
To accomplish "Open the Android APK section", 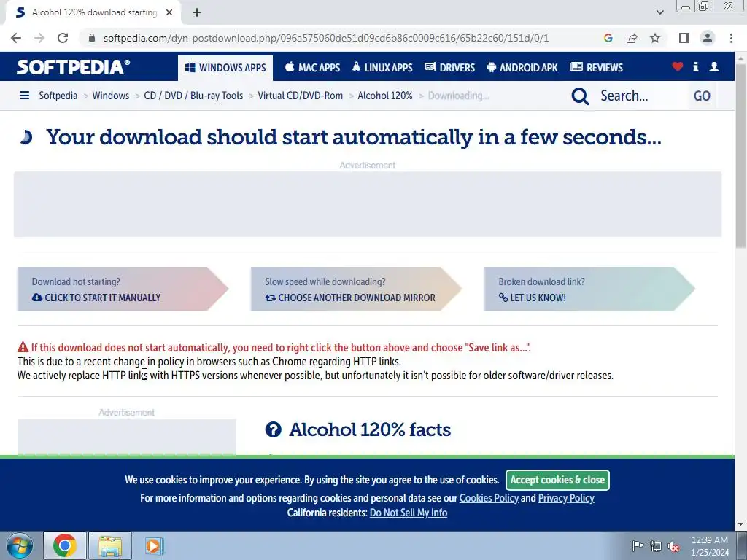I will 522,68.
